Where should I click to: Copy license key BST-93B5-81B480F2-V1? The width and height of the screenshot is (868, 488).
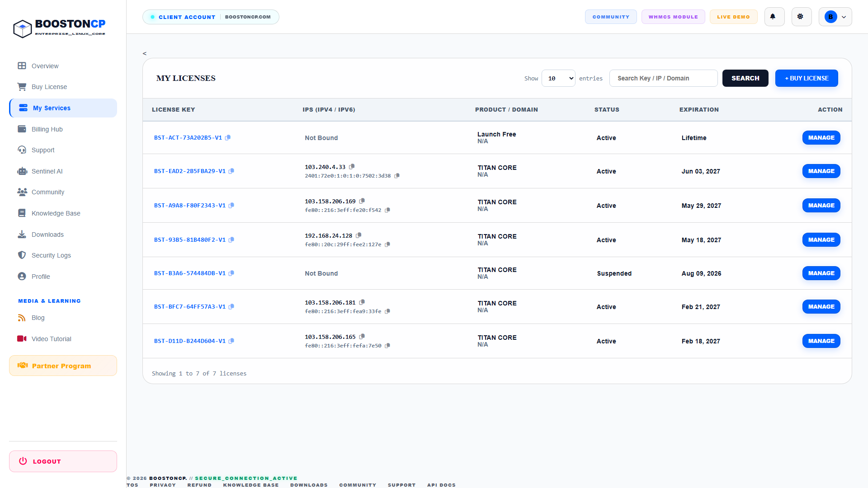coord(231,240)
